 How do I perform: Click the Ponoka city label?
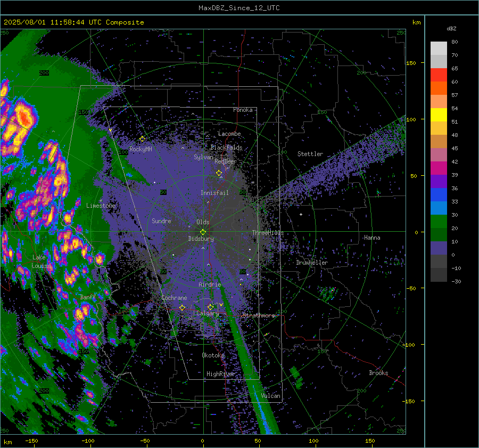click(x=243, y=110)
